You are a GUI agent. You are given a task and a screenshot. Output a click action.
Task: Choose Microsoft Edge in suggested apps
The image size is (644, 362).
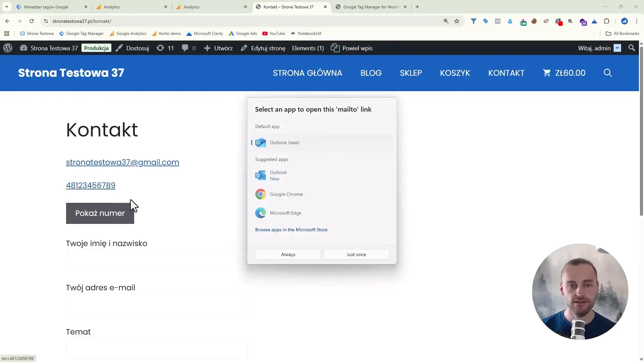[x=322, y=213]
